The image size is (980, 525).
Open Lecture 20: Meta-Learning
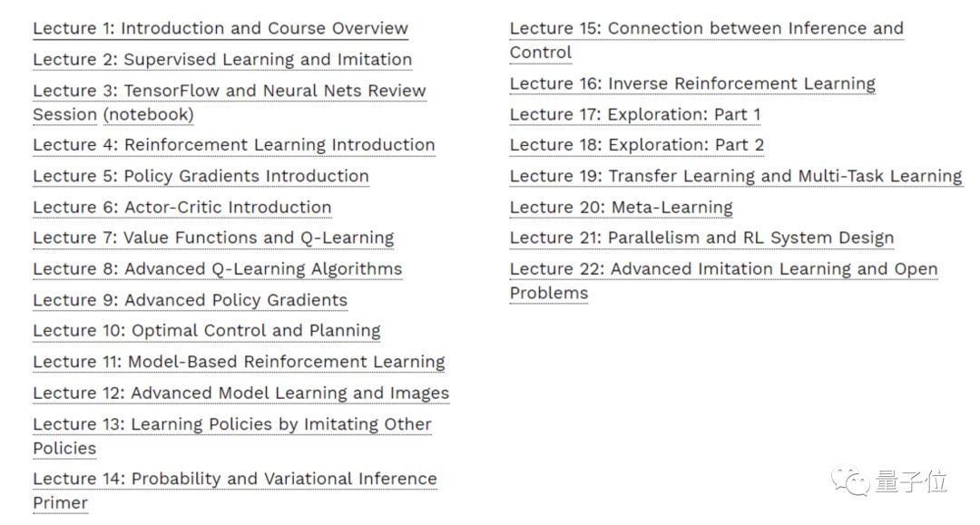tap(621, 208)
